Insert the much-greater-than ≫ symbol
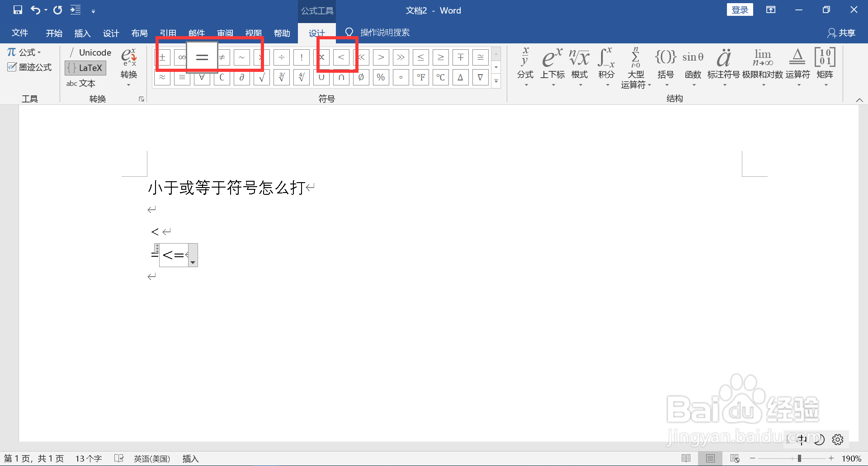 click(401, 57)
